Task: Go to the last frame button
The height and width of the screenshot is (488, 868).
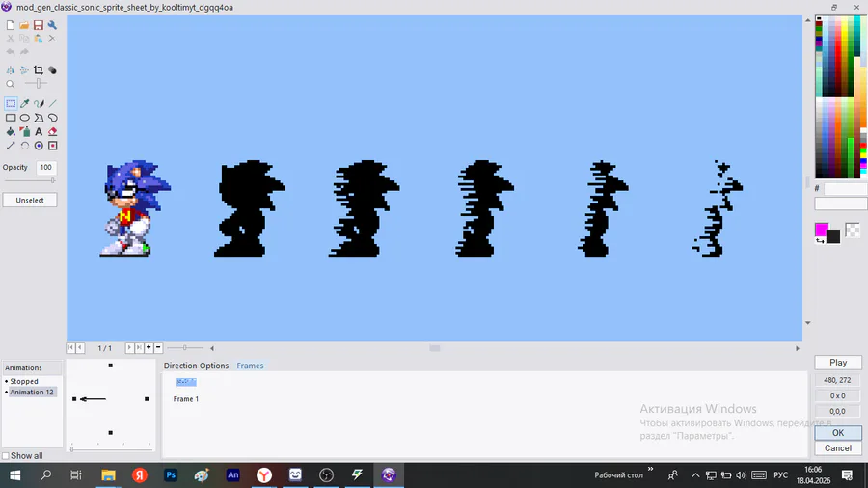Action: point(139,347)
